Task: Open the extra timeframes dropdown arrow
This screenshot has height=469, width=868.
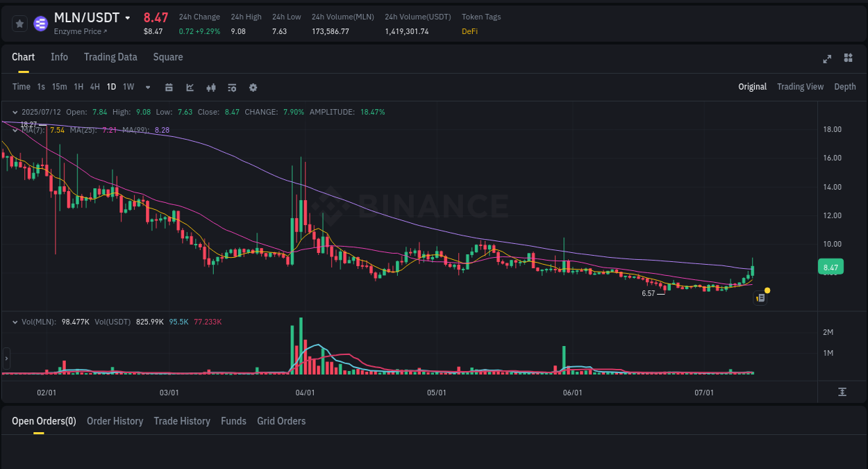Action: (x=147, y=88)
